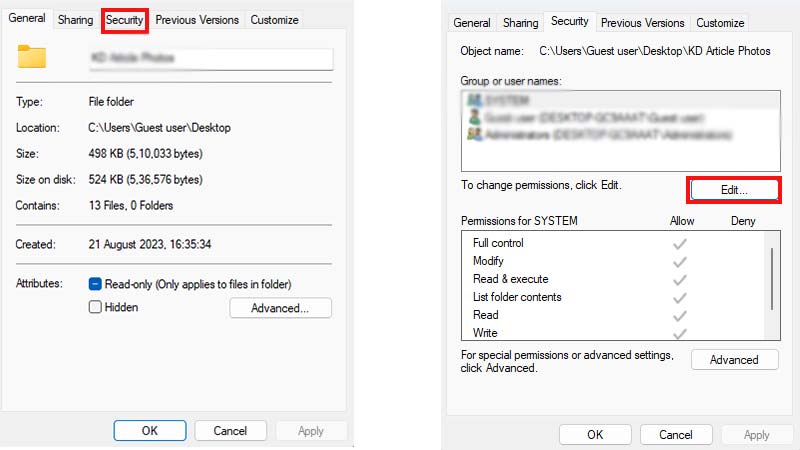The image size is (800, 450).
Task: Select the General tab in the left dialog
Action: pos(27,18)
